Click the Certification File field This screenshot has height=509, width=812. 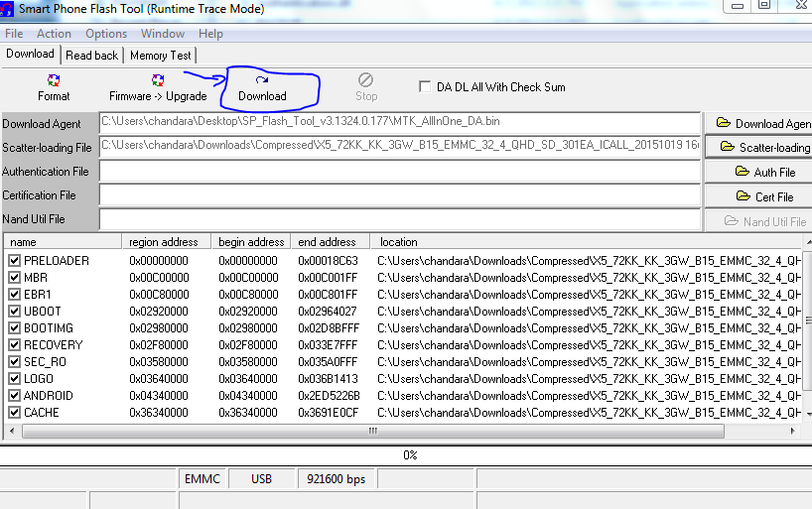(400, 195)
